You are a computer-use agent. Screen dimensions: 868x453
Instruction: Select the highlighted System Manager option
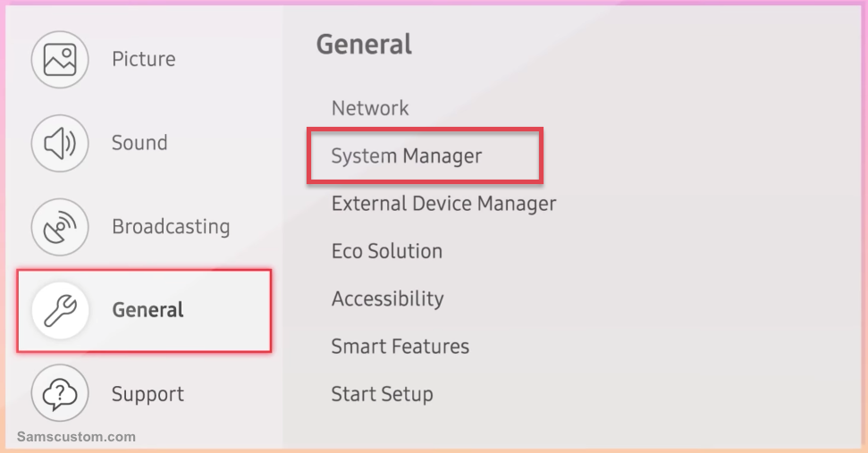(x=426, y=155)
